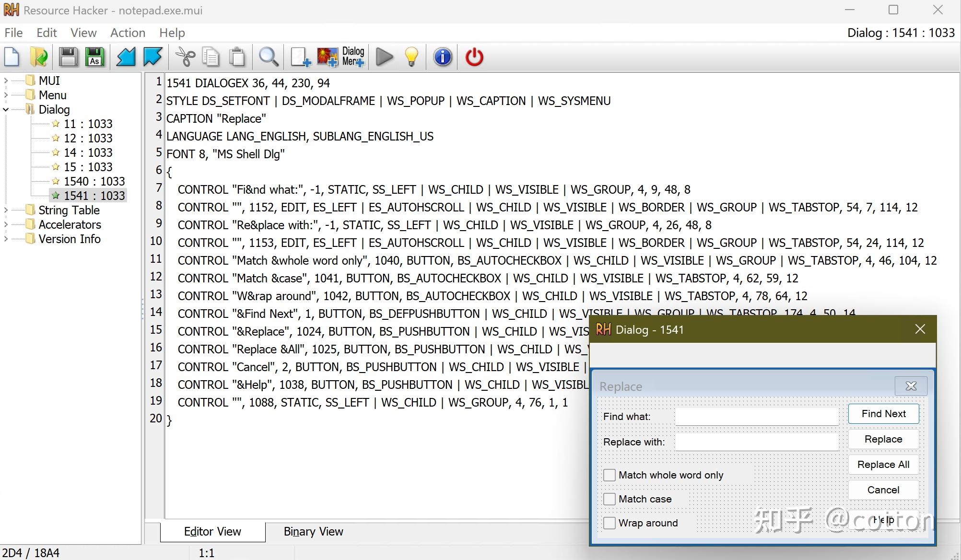Select the Version Info tree item
The width and height of the screenshot is (961, 560).
coord(70,239)
